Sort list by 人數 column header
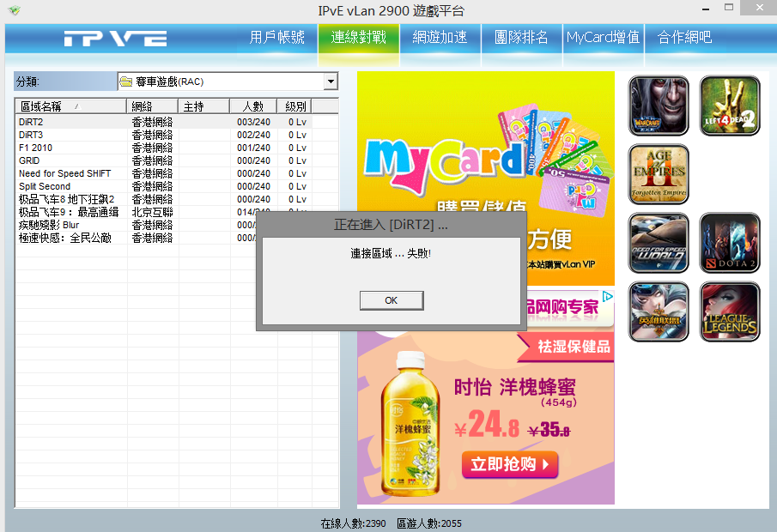The height and width of the screenshot is (532, 777). point(252,106)
